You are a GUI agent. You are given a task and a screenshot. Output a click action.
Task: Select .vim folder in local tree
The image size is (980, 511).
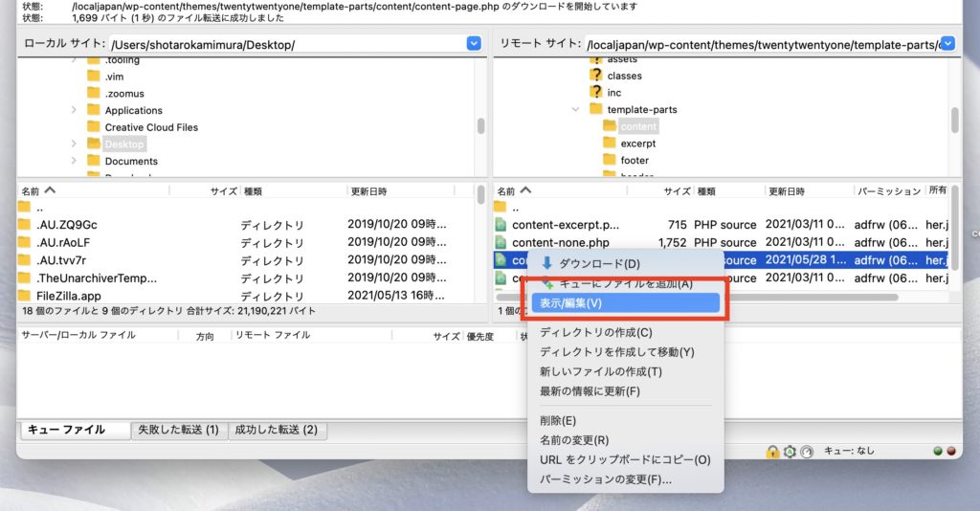(115, 77)
